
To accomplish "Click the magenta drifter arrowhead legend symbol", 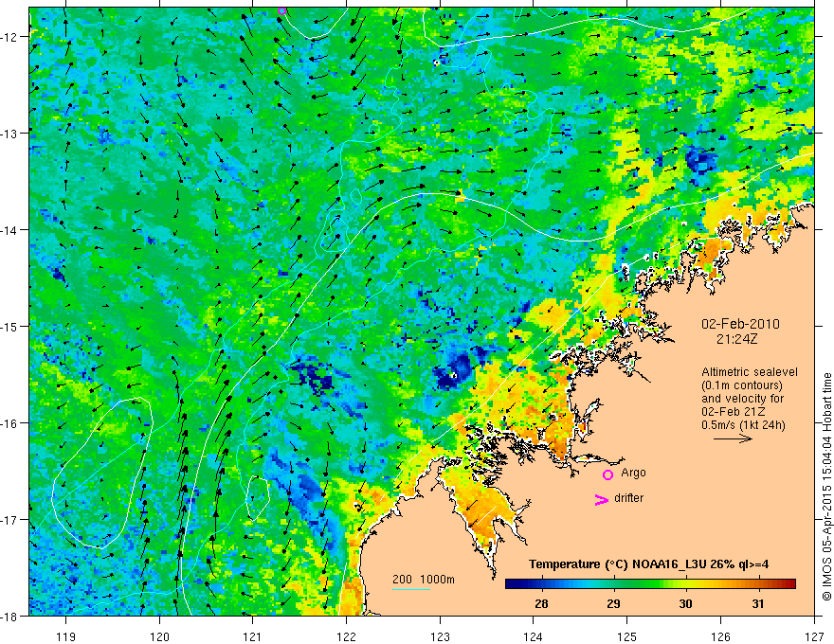I will 602,499.
